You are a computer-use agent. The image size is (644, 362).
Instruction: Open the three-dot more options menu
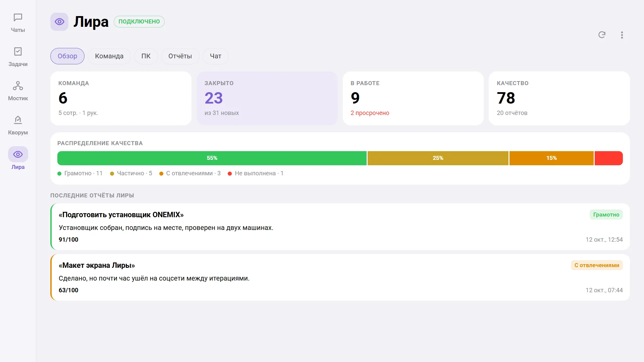[x=622, y=35]
